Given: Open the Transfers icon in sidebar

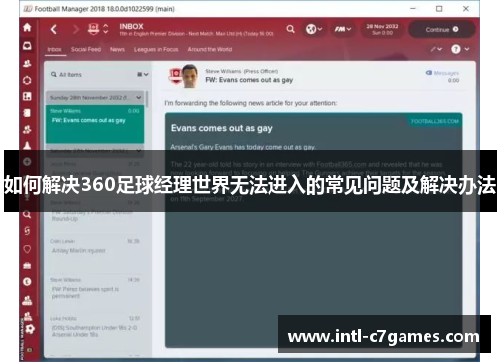Looking at the screenshot, I should click(x=27, y=231).
